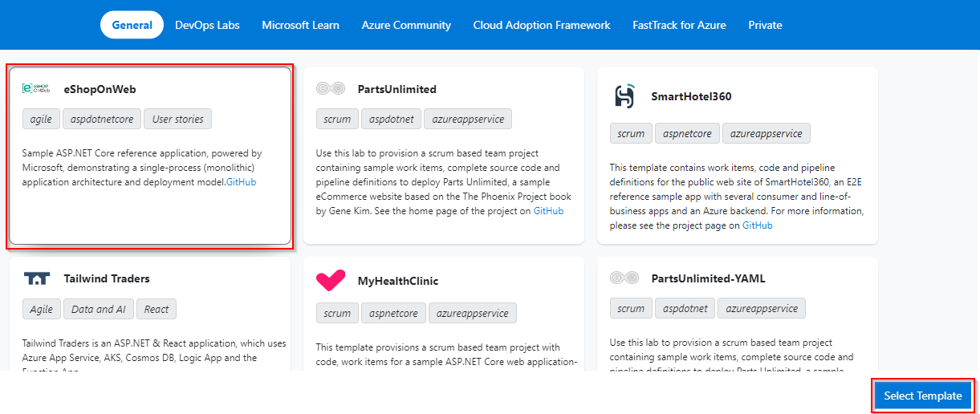This screenshot has width=980, height=414.
Task: Click the PartsUnlimited-YAML gear logo icon
Action: click(x=624, y=278)
